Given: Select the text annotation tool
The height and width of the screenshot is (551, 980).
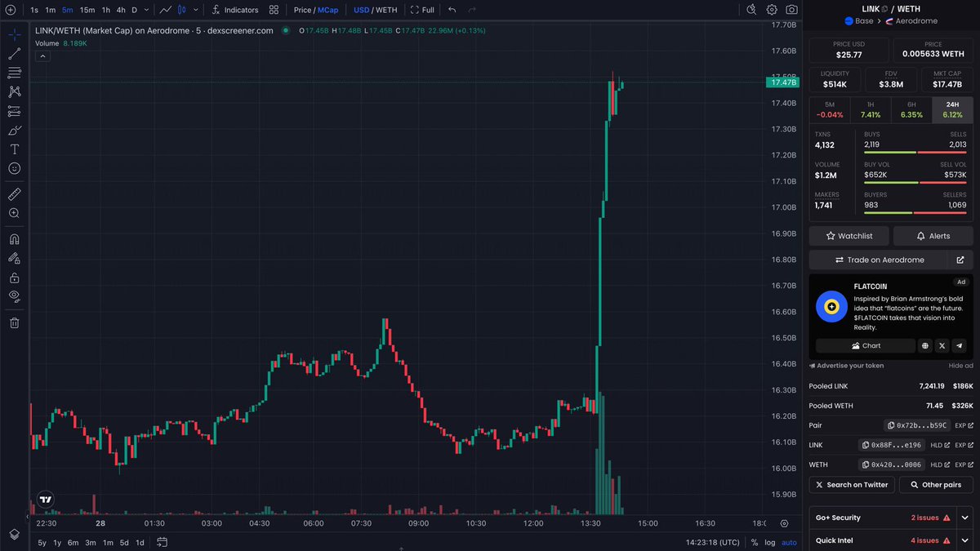Looking at the screenshot, I should pyautogui.click(x=14, y=149).
